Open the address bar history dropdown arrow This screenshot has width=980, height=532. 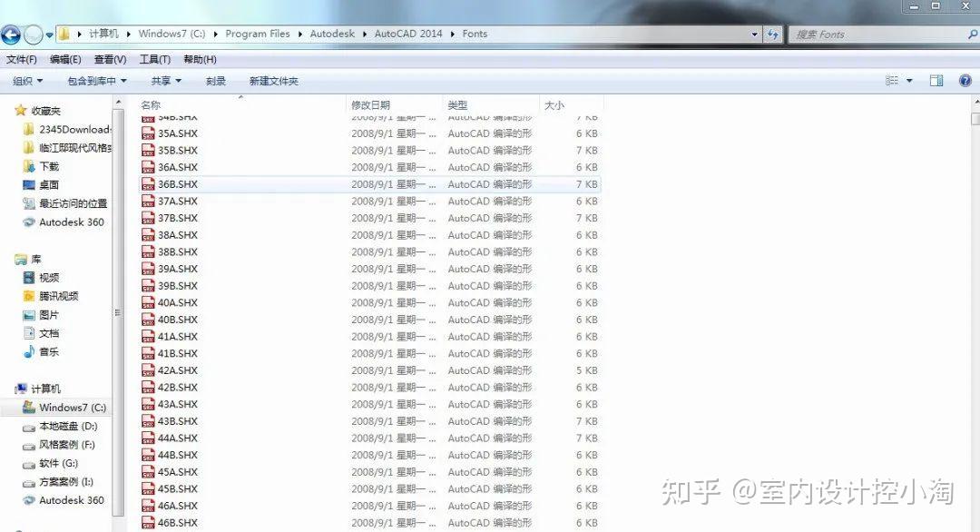pyautogui.click(x=754, y=34)
